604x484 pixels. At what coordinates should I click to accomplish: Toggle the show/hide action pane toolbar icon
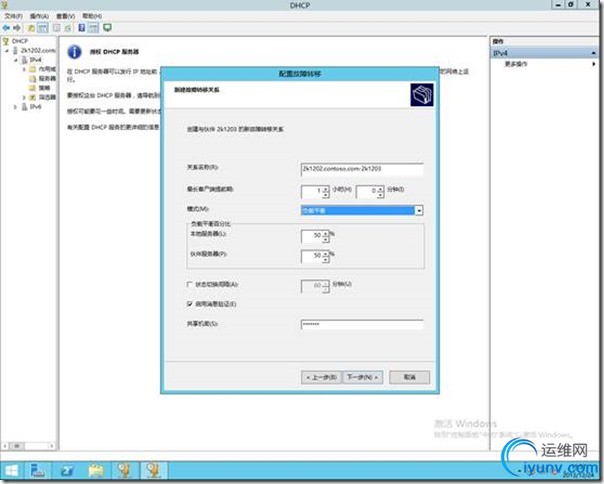coord(94,28)
